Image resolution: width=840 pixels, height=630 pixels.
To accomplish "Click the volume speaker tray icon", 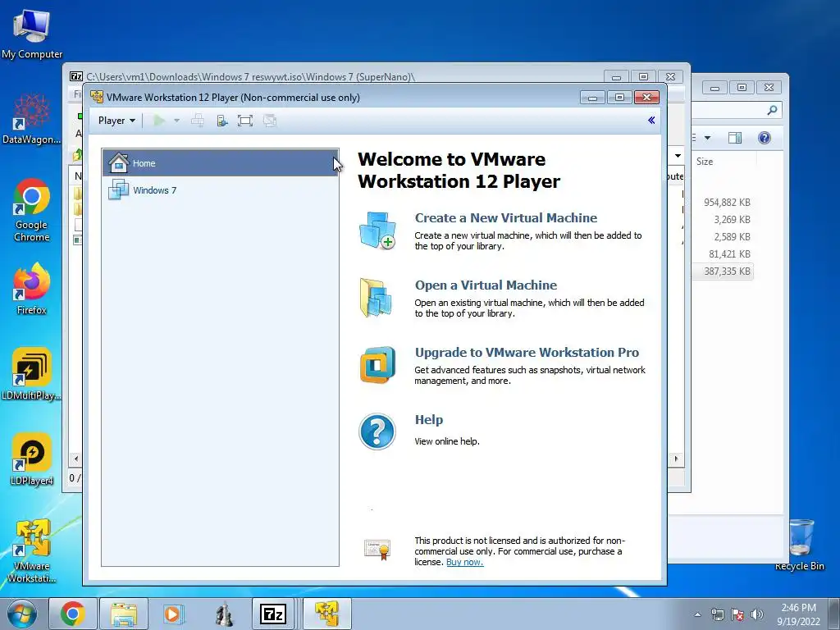I will [757, 614].
